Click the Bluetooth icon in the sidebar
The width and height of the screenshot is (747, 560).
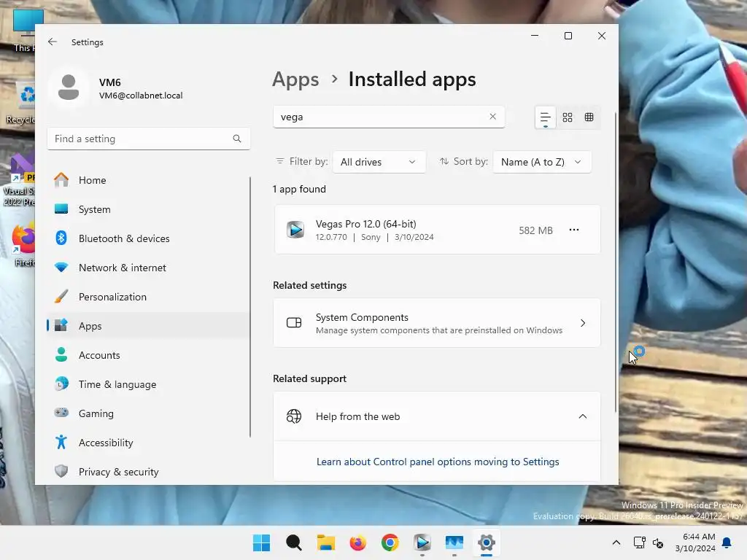[61, 238]
